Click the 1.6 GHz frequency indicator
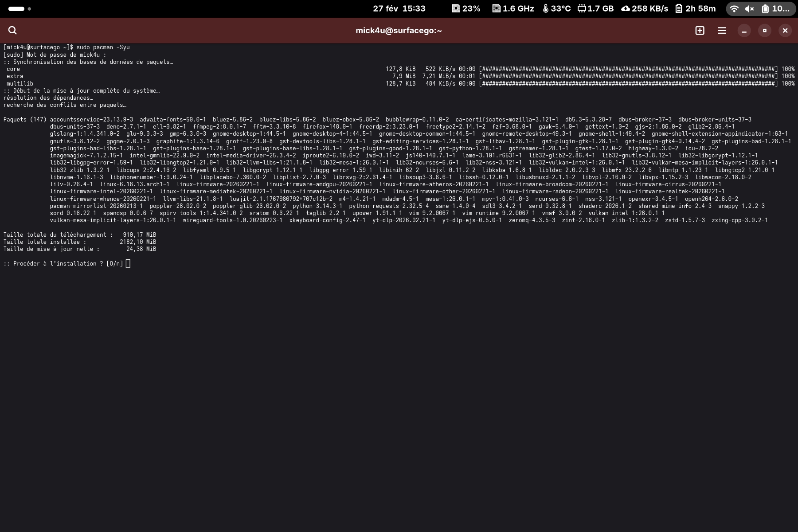This screenshot has width=798, height=532. (x=513, y=8)
